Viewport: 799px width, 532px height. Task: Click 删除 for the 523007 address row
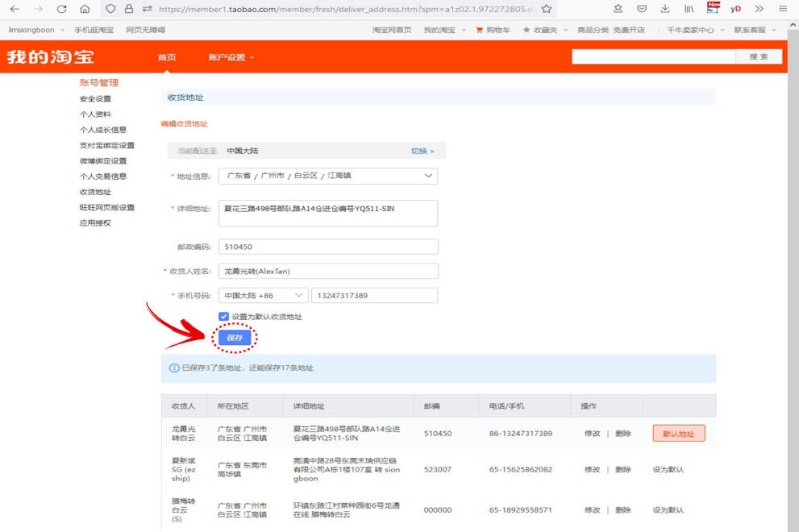coord(622,469)
